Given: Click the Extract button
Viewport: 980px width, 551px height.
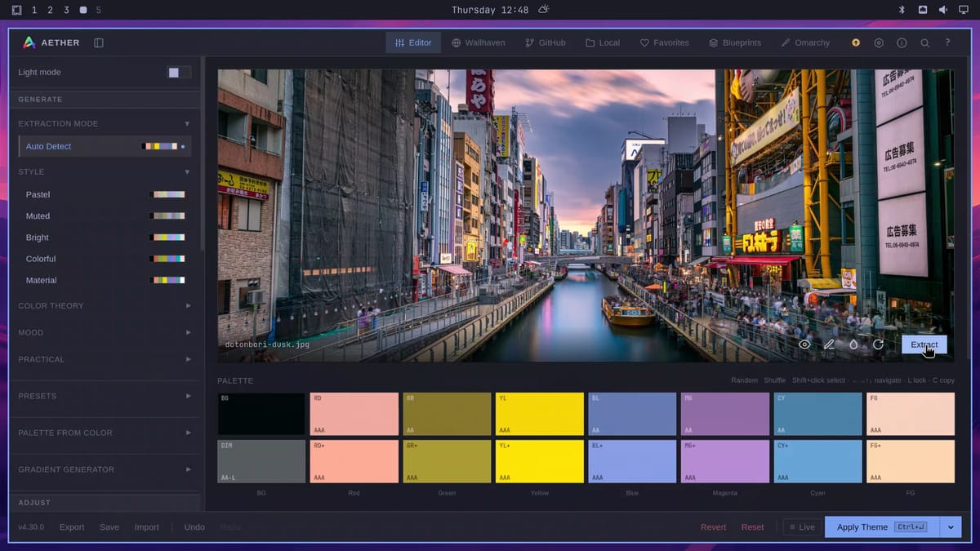Looking at the screenshot, I should (x=924, y=344).
